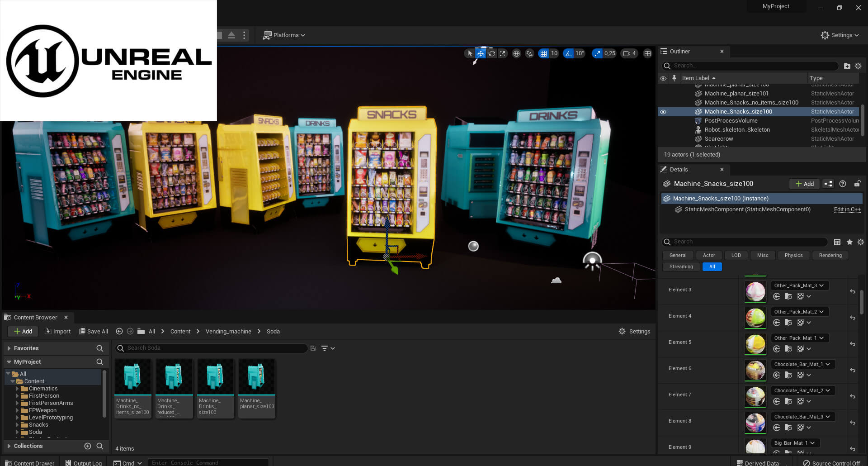
Task: Select the LOD filter in Details
Action: 736,256
